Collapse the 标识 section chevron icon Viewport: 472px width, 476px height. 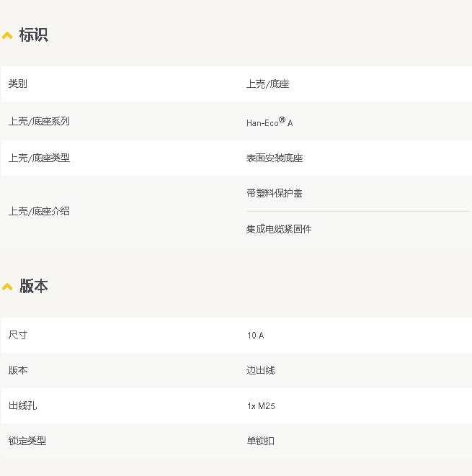click(7, 35)
